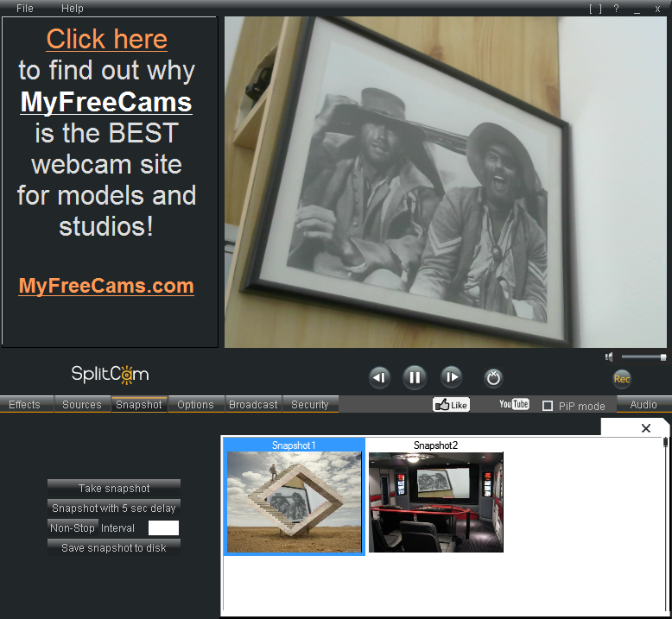Image resolution: width=672 pixels, height=619 pixels.
Task: Pause the video playback
Action: (x=415, y=377)
